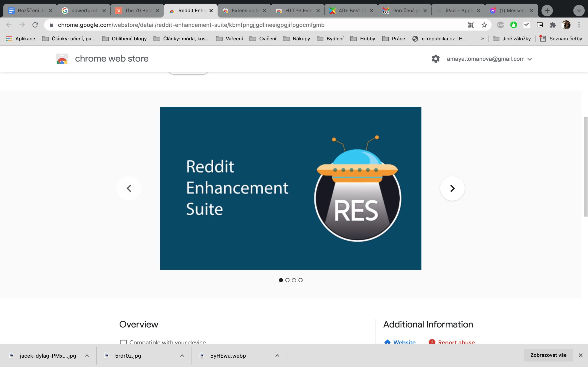Image resolution: width=588 pixels, height=367 pixels.
Task: Advance the screenshot carousel with right arrow
Action: tap(452, 188)
